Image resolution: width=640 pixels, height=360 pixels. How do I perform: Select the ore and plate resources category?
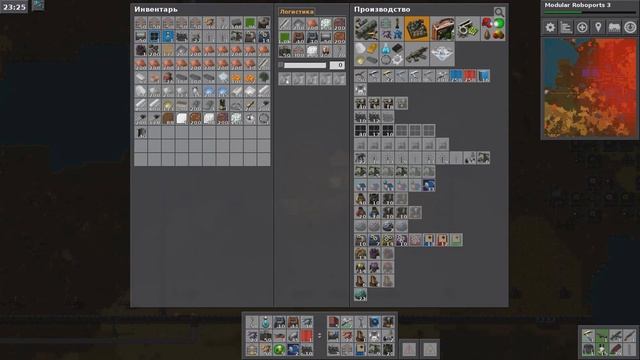pos(366,54)
